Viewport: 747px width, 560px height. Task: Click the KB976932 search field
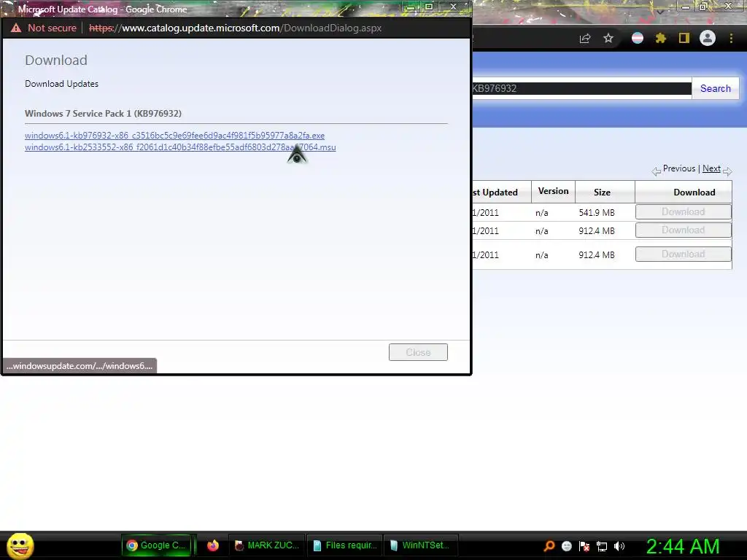click(x=581, y=88)
